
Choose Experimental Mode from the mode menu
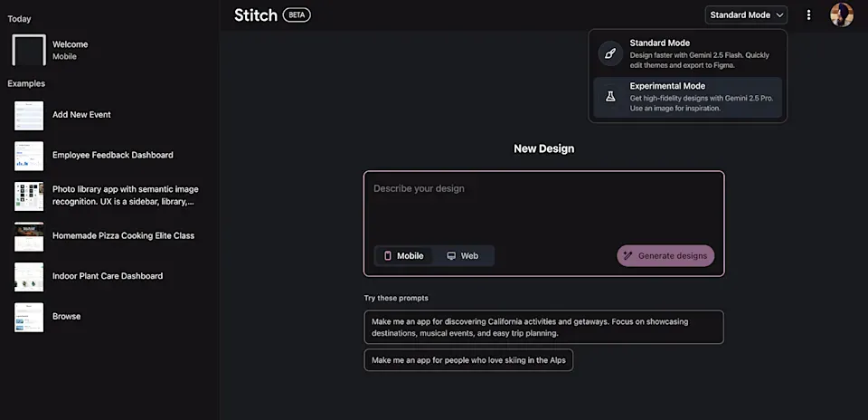coord(687,97)
